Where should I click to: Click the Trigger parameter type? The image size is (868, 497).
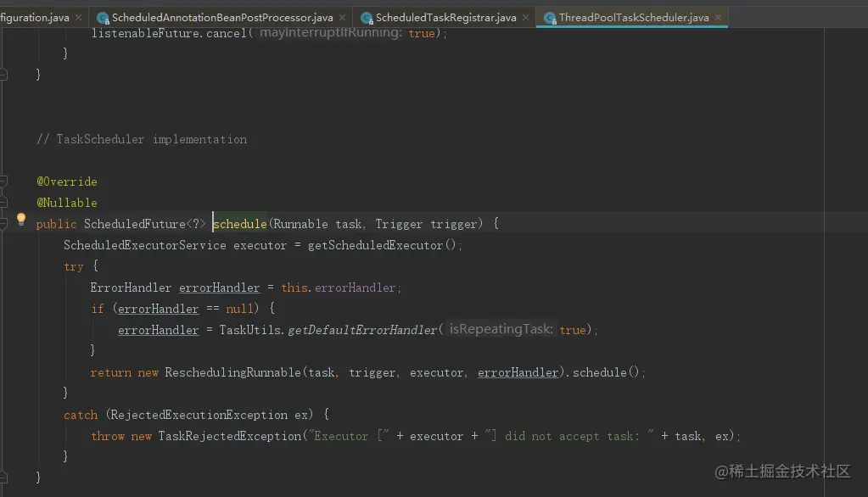point(399,224)
